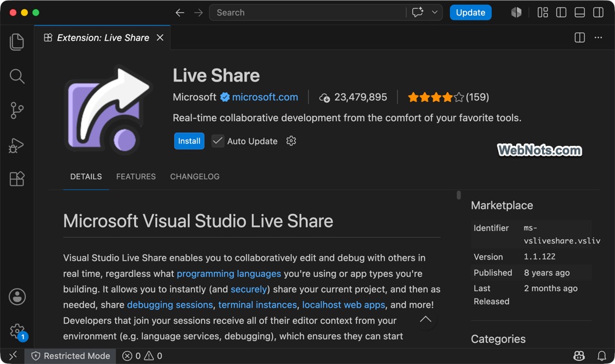Toggle the primary side bar

tap(561, 12)
